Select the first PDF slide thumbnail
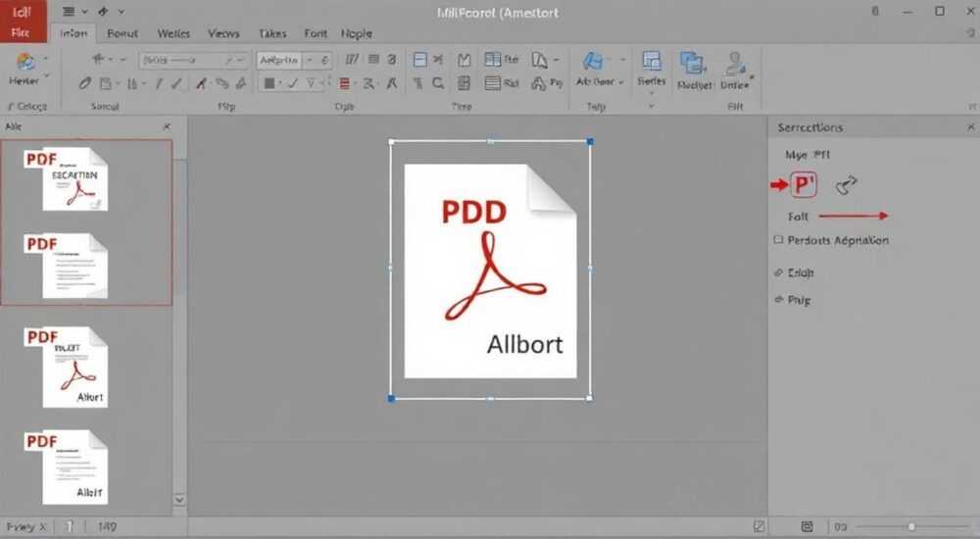The image size is (980, 539). 67,179
